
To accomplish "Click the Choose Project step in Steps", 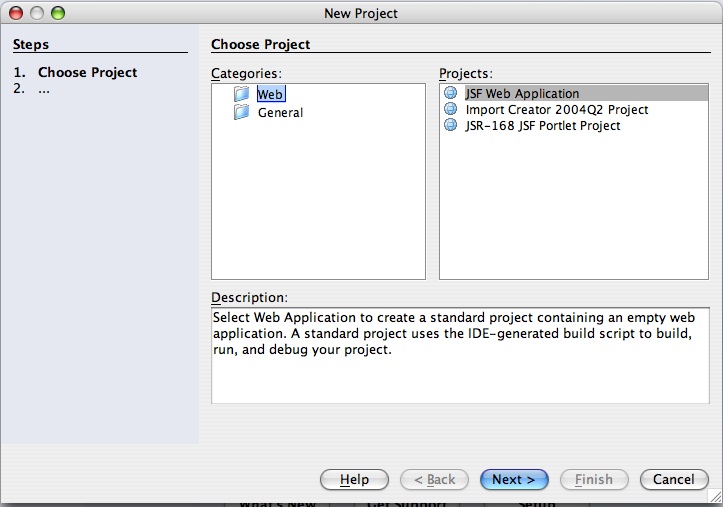I will pos(88,72).
